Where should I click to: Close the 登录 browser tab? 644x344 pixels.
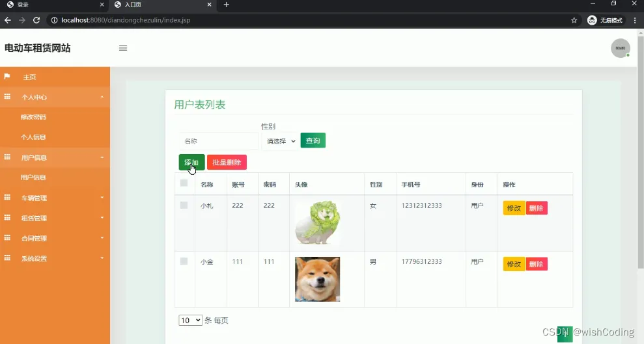(x=102, y=5)
